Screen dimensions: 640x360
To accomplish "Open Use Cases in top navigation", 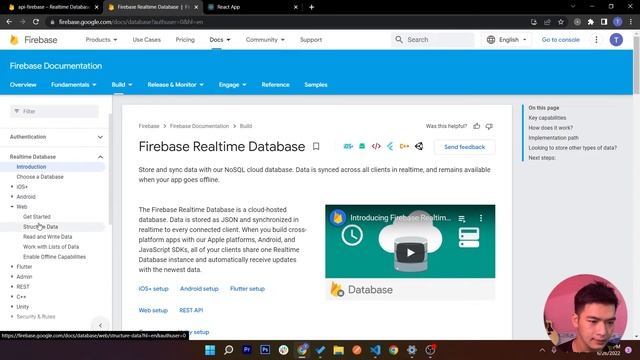I will coord(147,40).
